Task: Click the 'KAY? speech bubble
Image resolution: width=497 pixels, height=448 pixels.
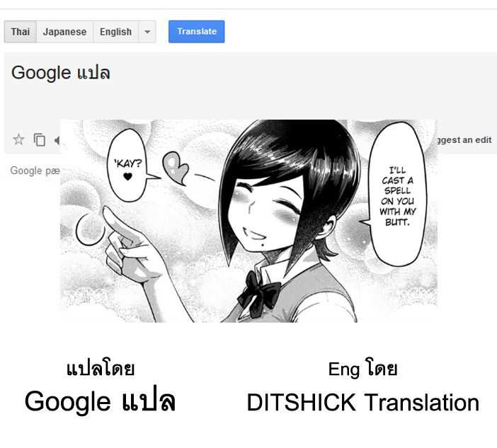Action: click(128, 166)
